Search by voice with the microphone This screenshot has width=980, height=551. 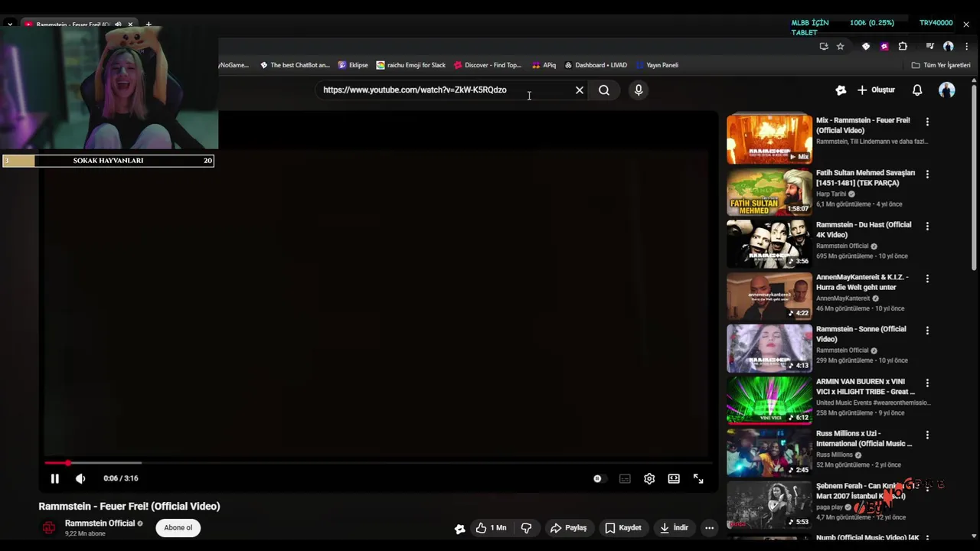coord(639,90)
